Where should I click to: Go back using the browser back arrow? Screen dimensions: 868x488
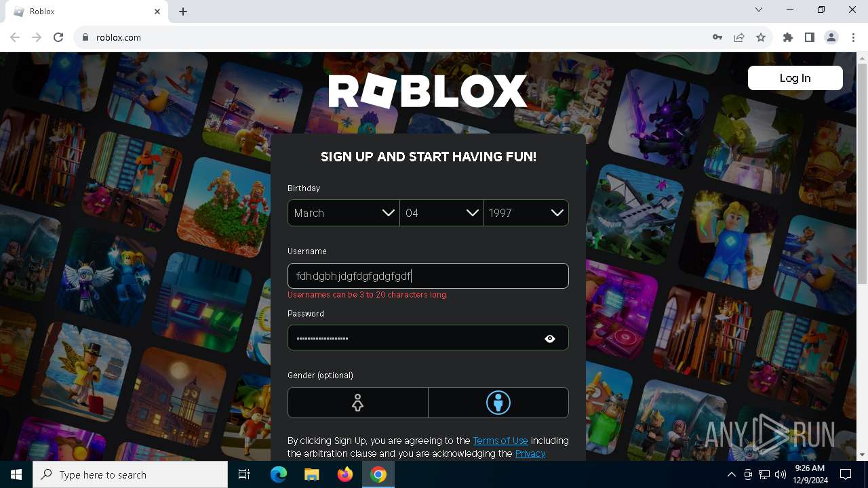(15, 37)
